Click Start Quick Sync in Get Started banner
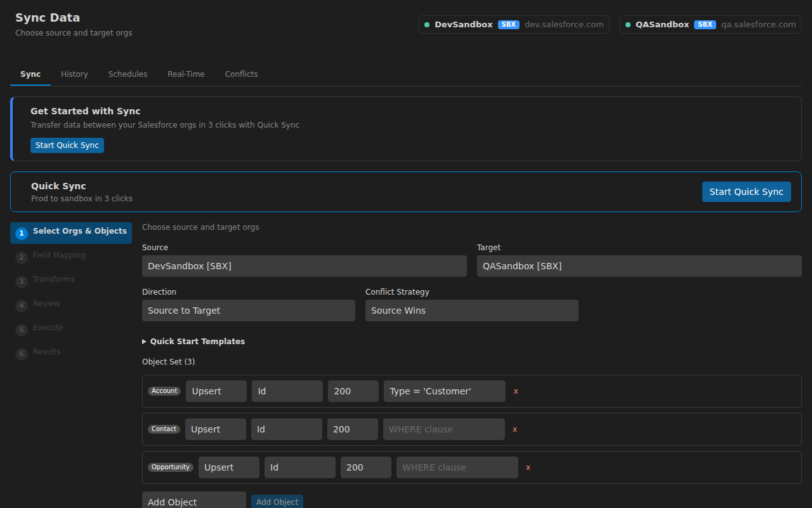 67,145
